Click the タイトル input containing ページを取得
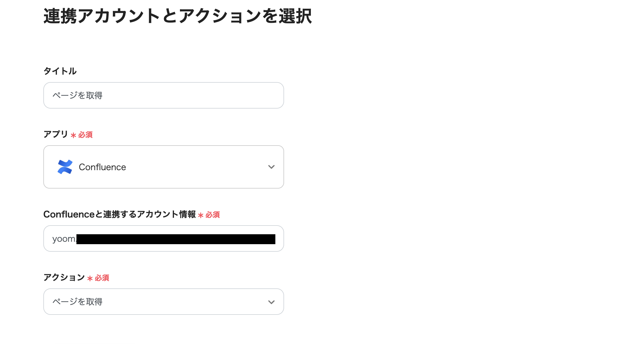 [x=163, y=95]
